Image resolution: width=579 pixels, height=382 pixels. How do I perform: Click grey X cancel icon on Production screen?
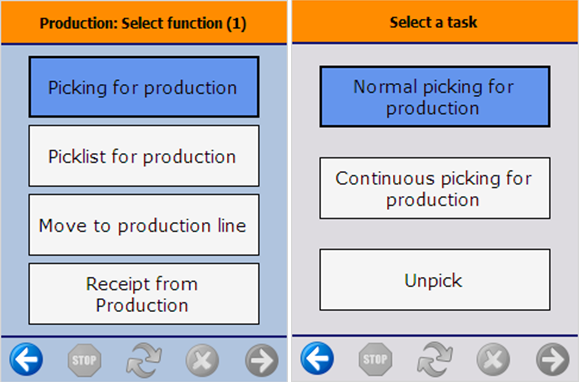tap(202, 360)
